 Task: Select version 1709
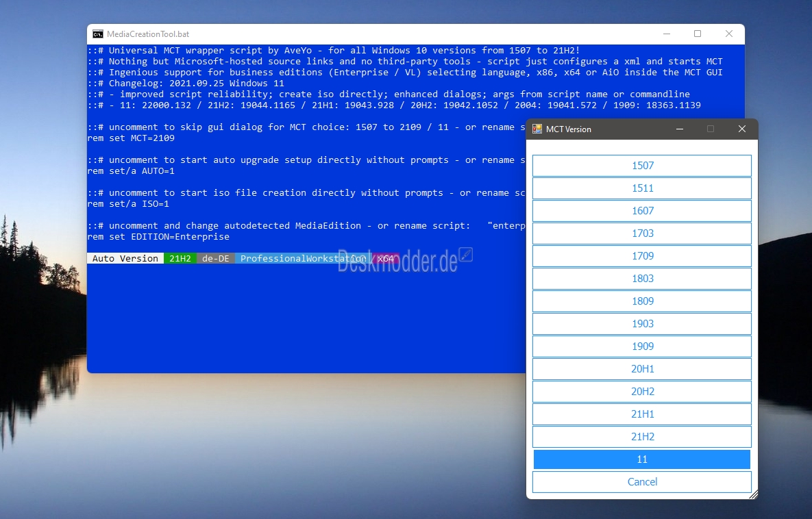tap(641, 256)
